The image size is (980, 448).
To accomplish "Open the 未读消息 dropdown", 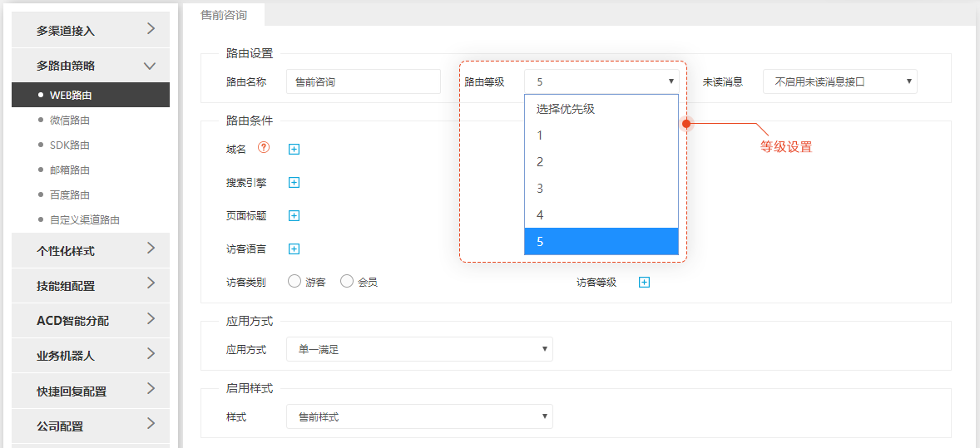I will (840, 81).
